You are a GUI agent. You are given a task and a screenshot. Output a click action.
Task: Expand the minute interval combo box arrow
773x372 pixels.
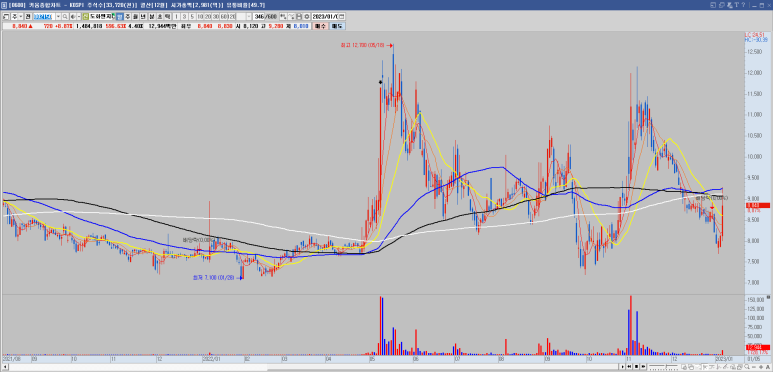249,16
